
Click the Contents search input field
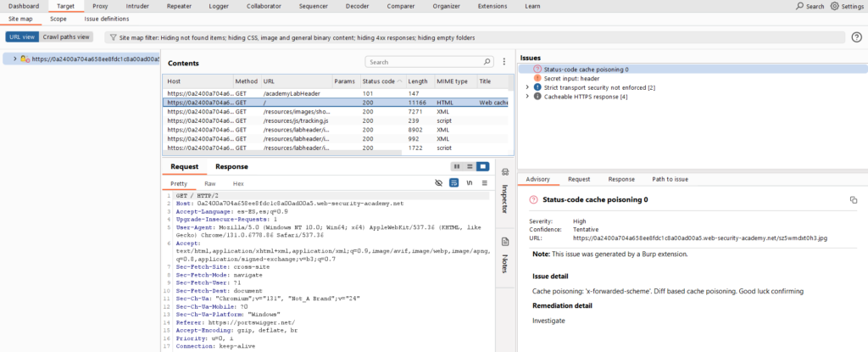coord(428,62)
